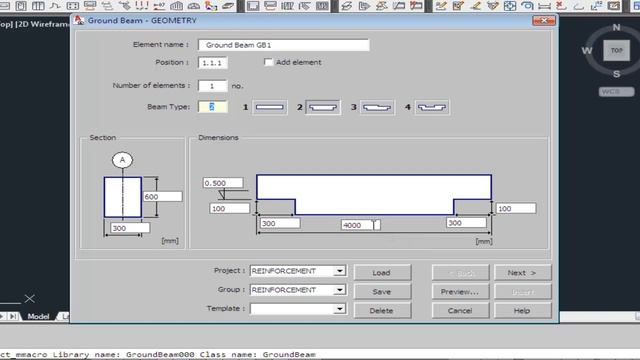Click the Cancel button

click(460, 311)
